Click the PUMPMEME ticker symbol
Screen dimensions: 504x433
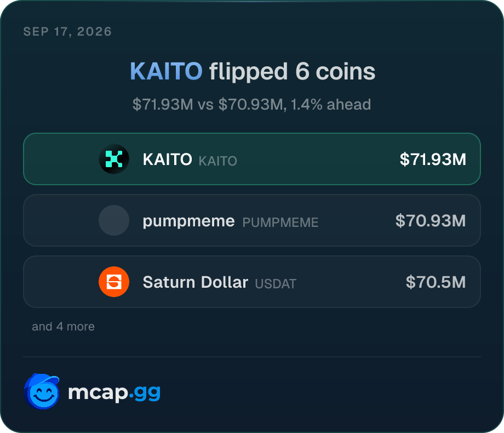(x=280, y=223)
